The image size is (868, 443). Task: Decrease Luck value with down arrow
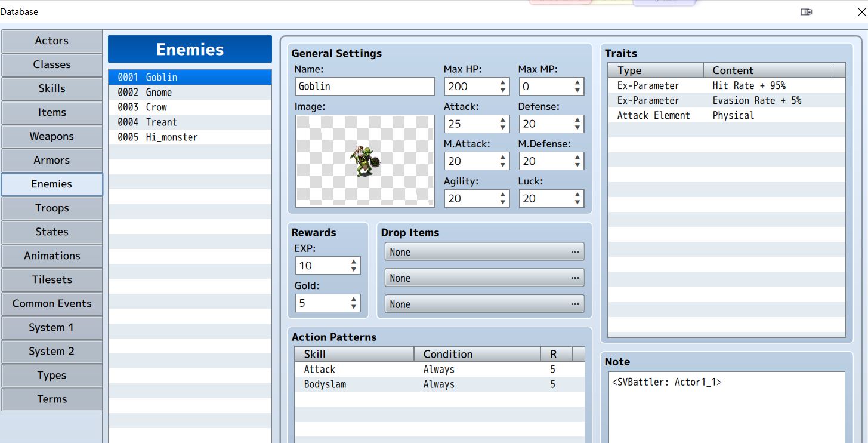point(577,202)
